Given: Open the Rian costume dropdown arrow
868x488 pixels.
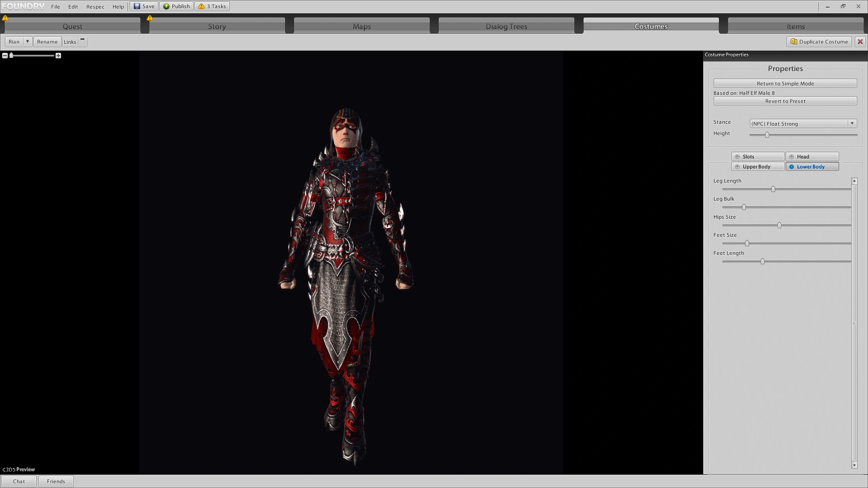Looking at the screenshot, I should [x=28, y=42].
